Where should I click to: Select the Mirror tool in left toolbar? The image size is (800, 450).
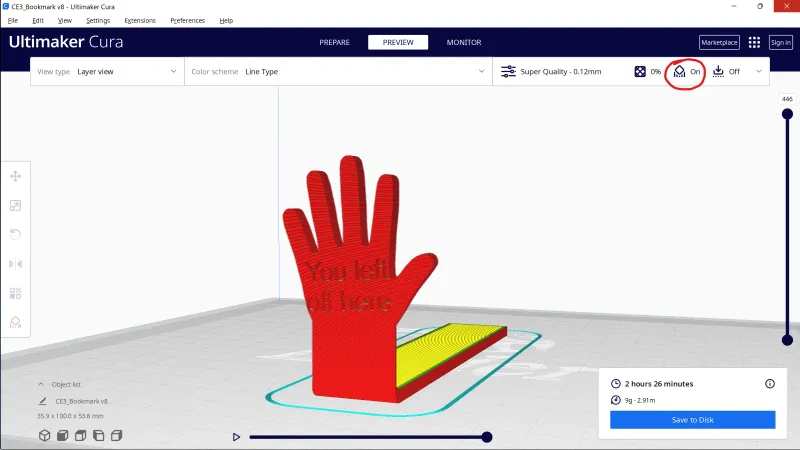click(15, 264)
